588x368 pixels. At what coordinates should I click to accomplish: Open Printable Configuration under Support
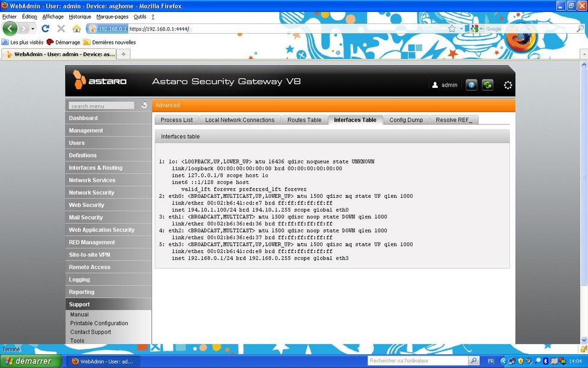click(x=99, y=323)
